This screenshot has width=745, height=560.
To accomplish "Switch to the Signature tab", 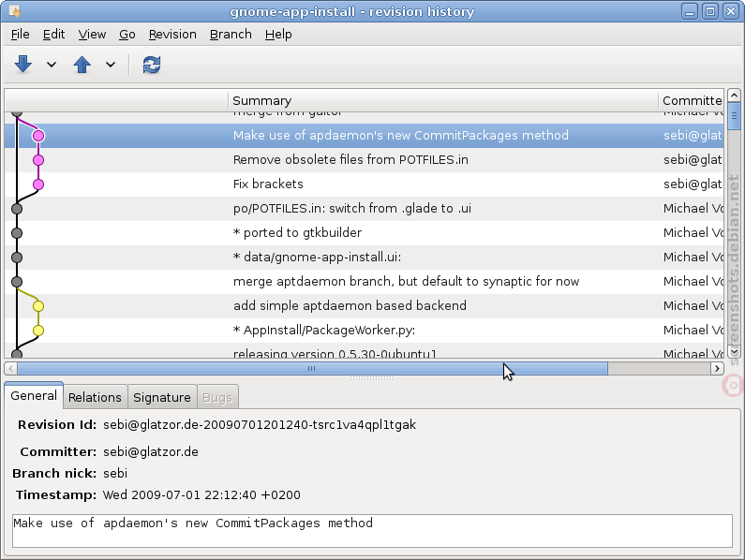I will point(161,397).
